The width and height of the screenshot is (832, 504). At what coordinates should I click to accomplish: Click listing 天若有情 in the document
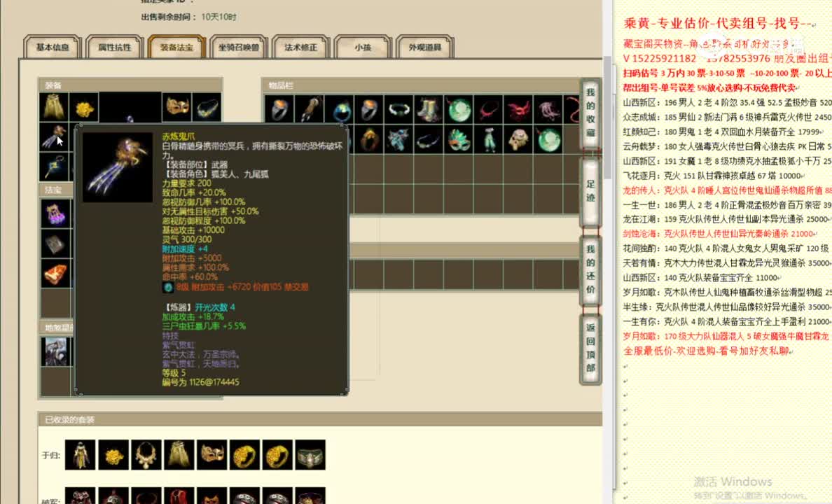tap(728, 262)
